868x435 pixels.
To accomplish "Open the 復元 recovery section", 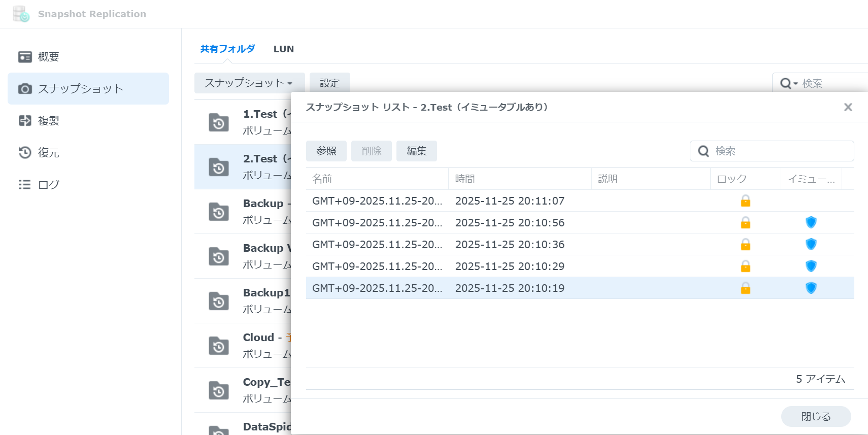I will 48,153.
